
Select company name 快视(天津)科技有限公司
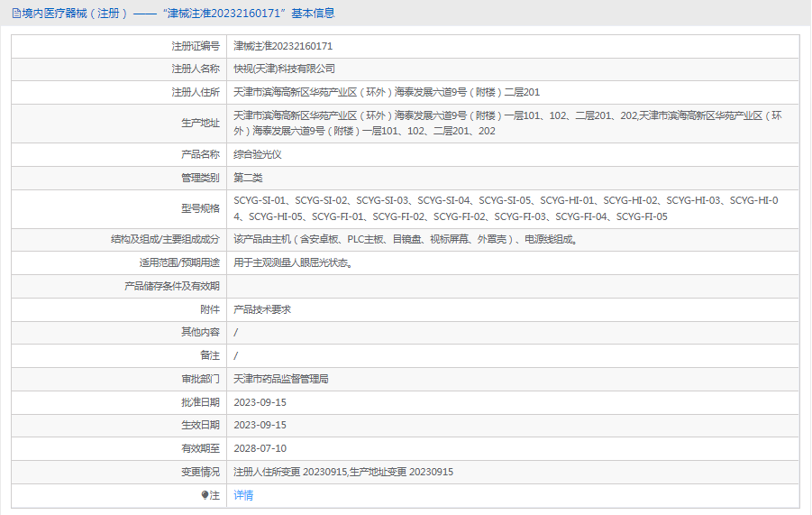point(284,69)
